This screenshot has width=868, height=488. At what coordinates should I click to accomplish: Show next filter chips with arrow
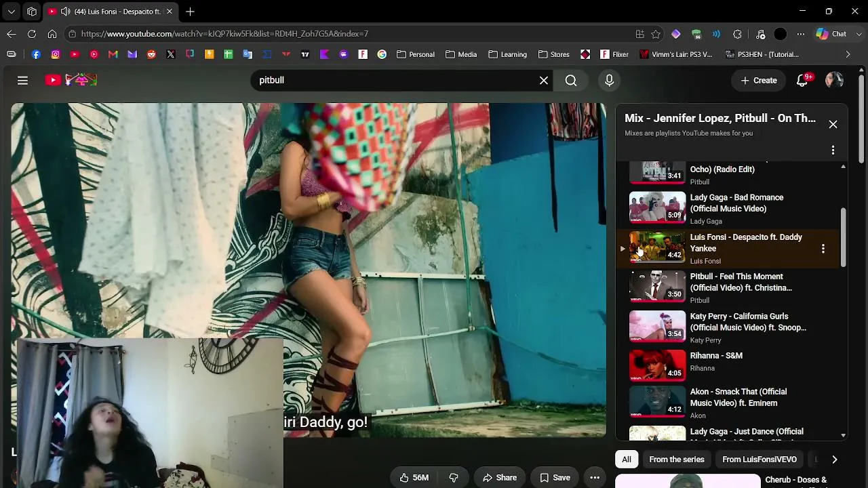(x=834, y=460)
